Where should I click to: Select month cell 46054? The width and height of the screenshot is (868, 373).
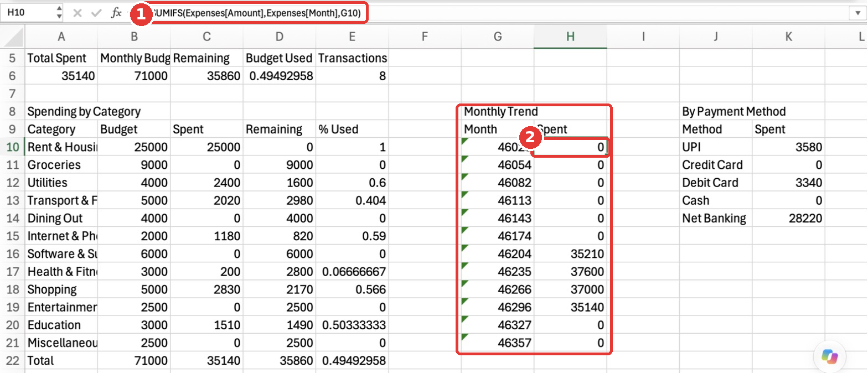tap(498, 164)
